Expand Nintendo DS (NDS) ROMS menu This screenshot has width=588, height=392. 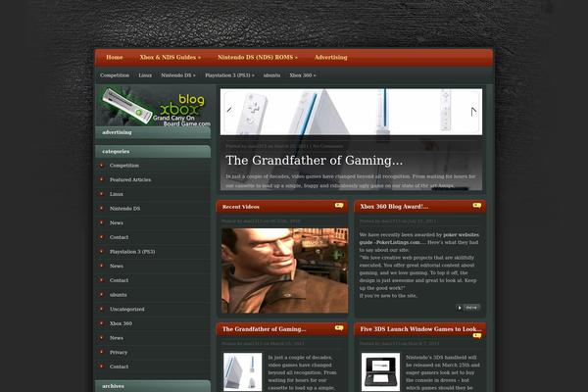[x=258, y=58]
